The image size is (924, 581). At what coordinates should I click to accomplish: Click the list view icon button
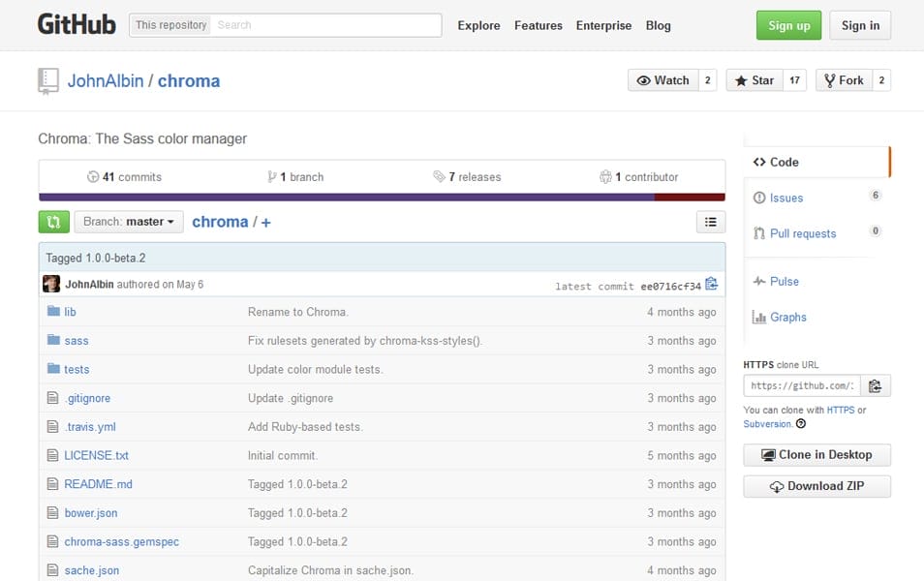(711, 222)
